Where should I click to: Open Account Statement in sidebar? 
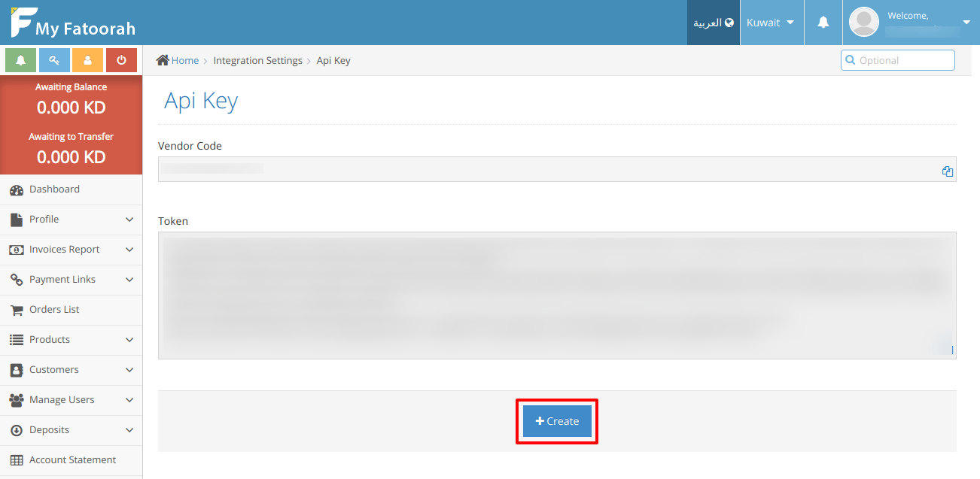click(x=71, y=460)
